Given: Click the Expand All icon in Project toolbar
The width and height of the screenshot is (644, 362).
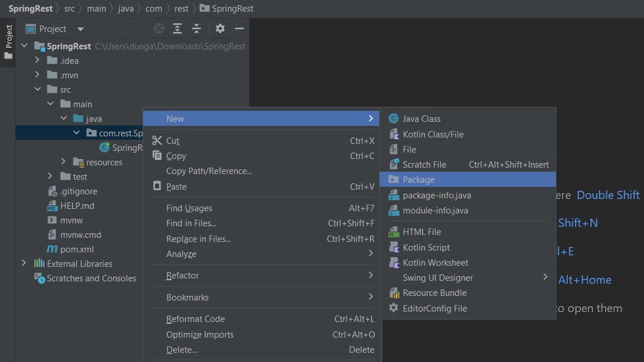Looking at the screenshot, I should pos(177,28).
